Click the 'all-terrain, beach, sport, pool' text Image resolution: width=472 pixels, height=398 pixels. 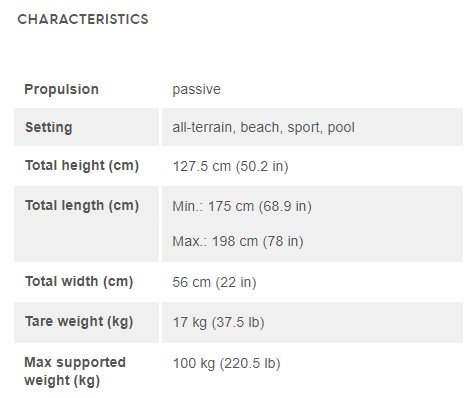pyautogui.click(x=263, y=127)
